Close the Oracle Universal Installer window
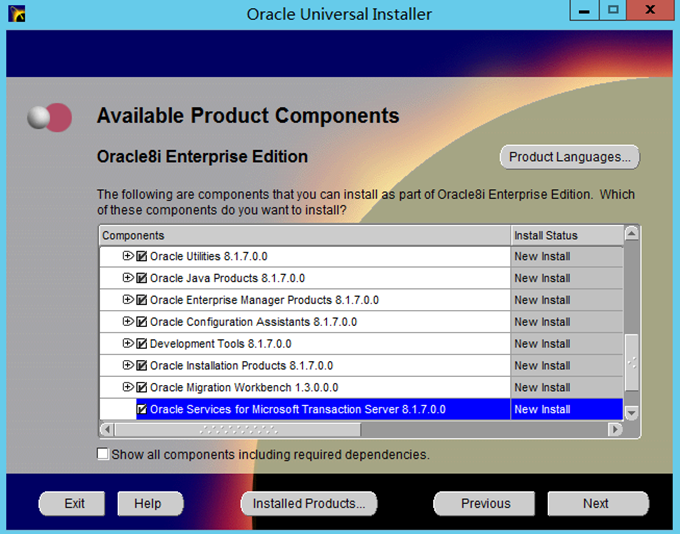Viewport: 680px width, 534px height. (x=650, y=10)
